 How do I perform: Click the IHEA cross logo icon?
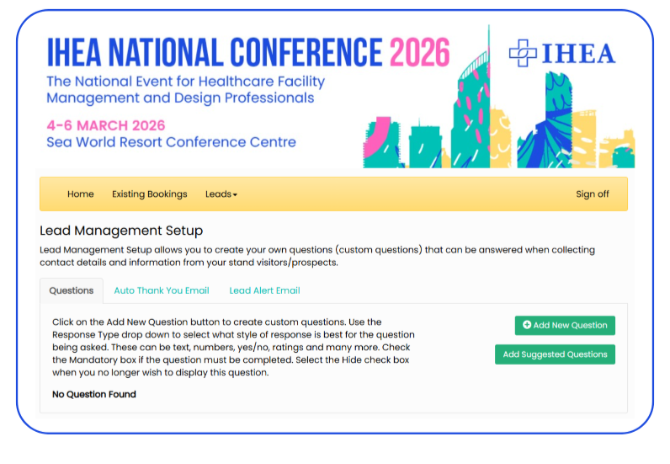[x=522, y=52]
